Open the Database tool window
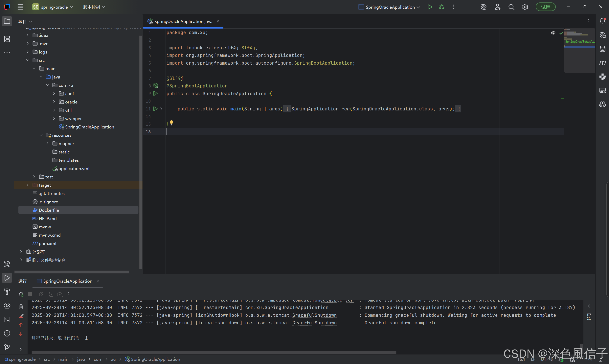 pos(602,49)
